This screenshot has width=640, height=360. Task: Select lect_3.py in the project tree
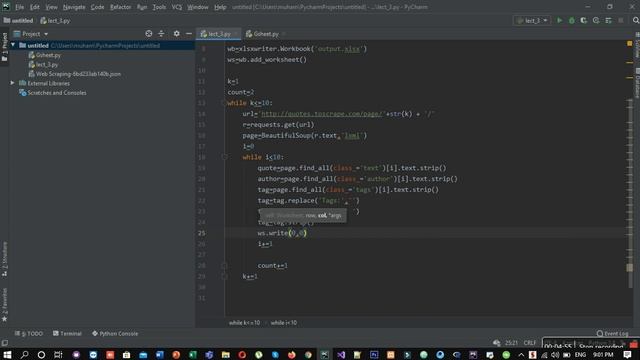pos(43,64)
